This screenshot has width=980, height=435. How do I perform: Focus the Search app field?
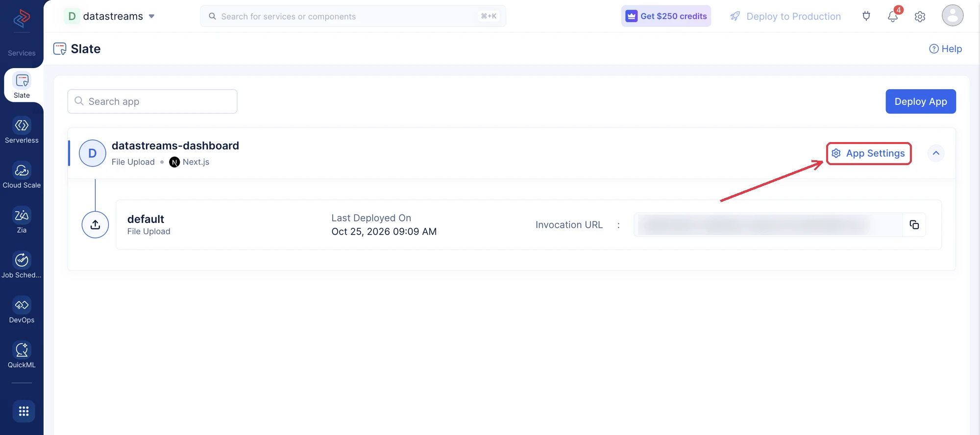(152, 101)
